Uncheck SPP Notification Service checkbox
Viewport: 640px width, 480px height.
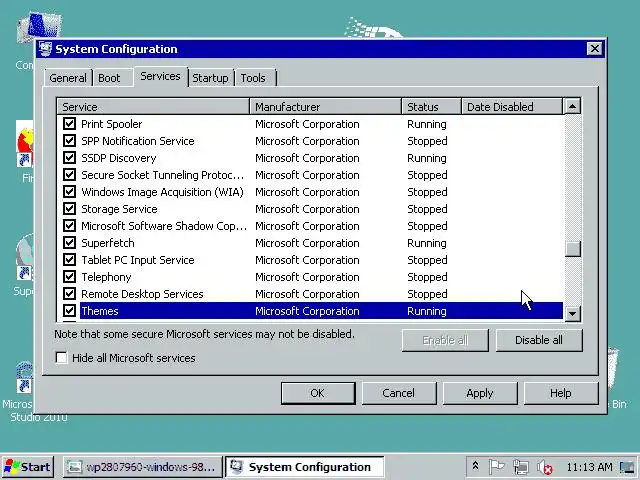69,140
